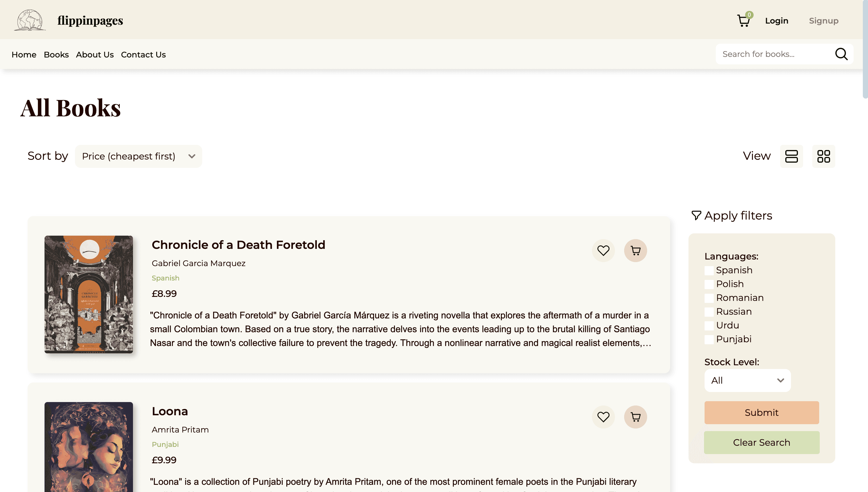Open the About Us page
The image size is (868, 492).
point(94,54)
